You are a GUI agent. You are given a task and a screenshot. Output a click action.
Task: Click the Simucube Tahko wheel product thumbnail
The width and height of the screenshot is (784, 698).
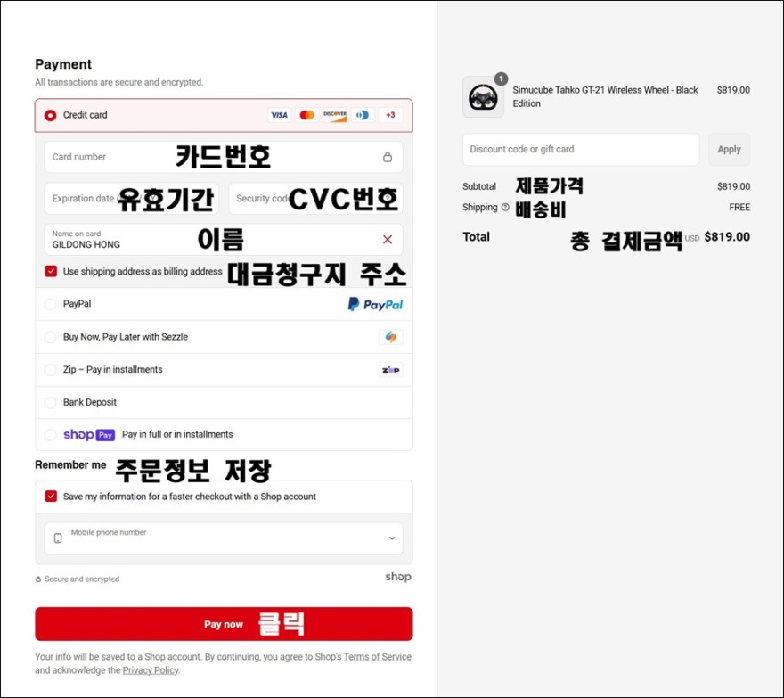click(x=483, y=97)
